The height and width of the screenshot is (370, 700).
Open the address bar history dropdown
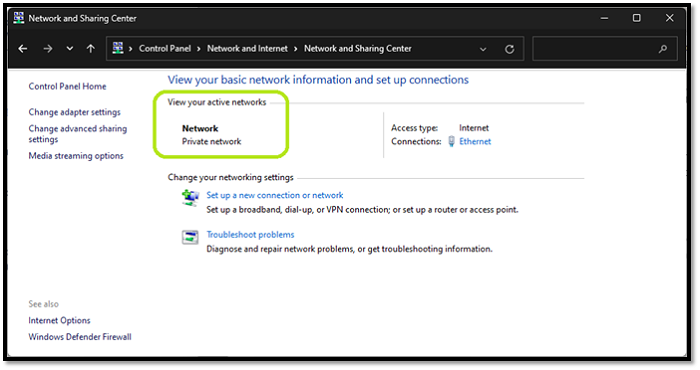coord(483,49)
